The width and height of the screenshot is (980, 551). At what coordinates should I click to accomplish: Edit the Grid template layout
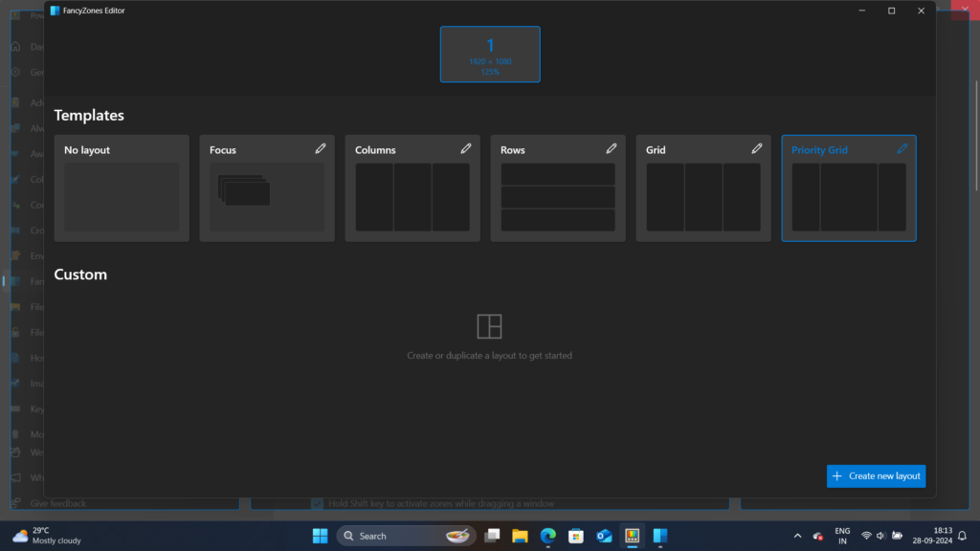click(757, 148)
